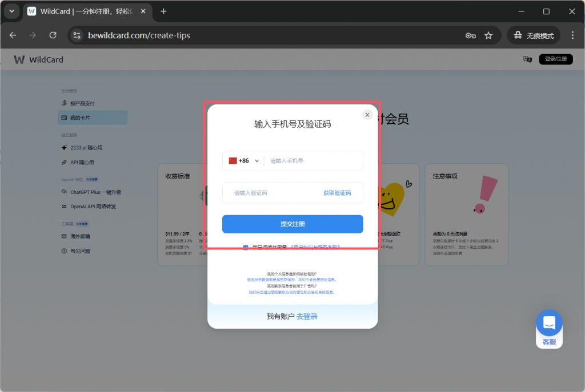Click 获取验证码 to get code
This screenshot has width=585, height=392.
coord(337,193)
